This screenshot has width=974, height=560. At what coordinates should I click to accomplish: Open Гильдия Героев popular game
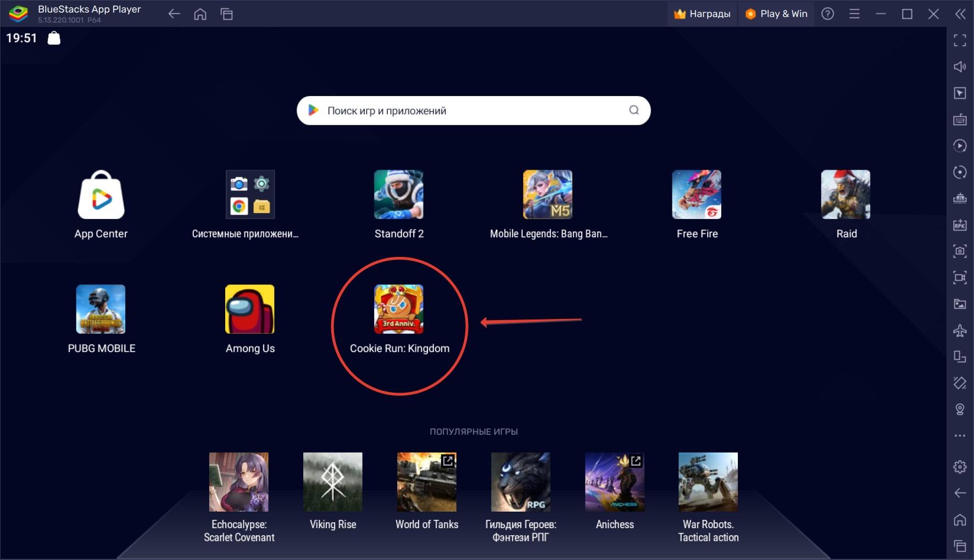click(521, 482)
